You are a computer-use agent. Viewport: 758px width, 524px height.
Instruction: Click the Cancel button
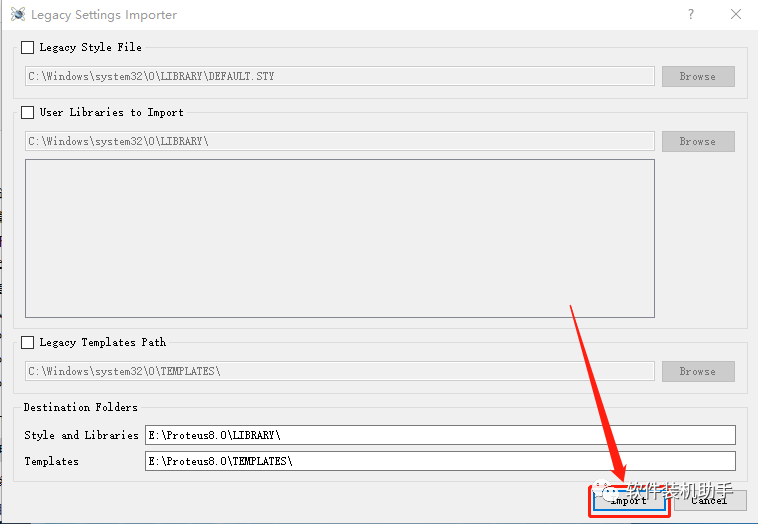[710, 501]
